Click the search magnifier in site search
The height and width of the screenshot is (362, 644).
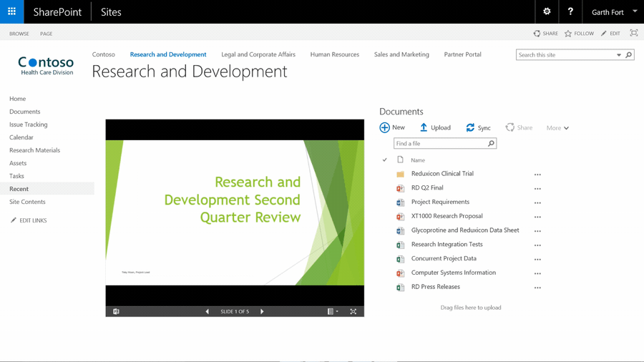629,55
